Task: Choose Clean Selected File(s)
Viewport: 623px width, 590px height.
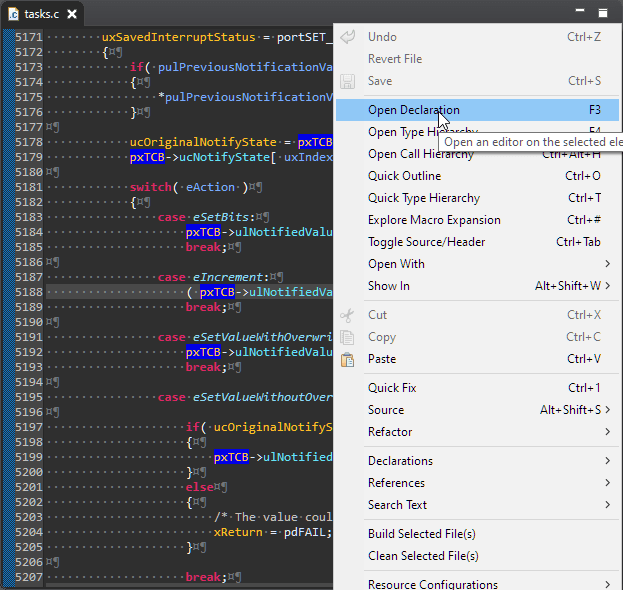Action: pos(477,556)
